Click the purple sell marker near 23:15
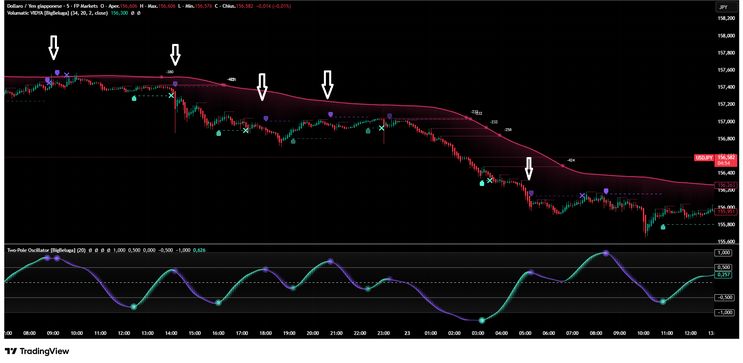 390,116
